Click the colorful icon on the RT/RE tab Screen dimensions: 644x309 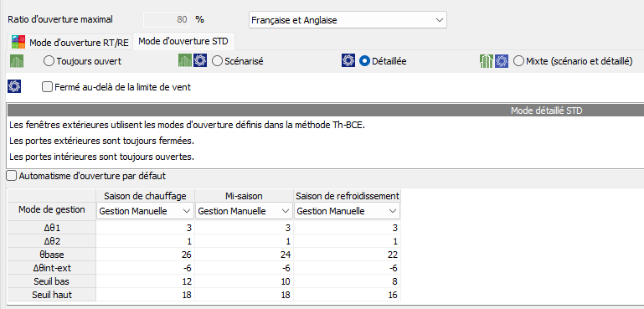pos(18,42)
